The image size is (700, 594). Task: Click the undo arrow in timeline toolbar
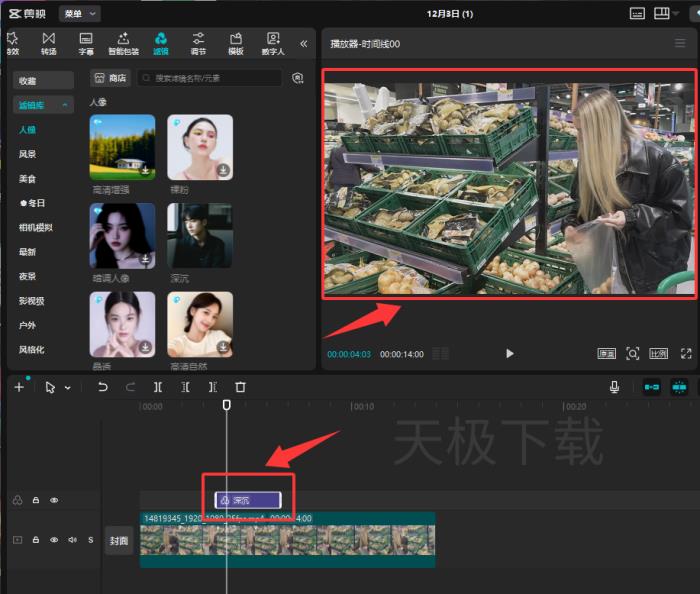point(103,387)
